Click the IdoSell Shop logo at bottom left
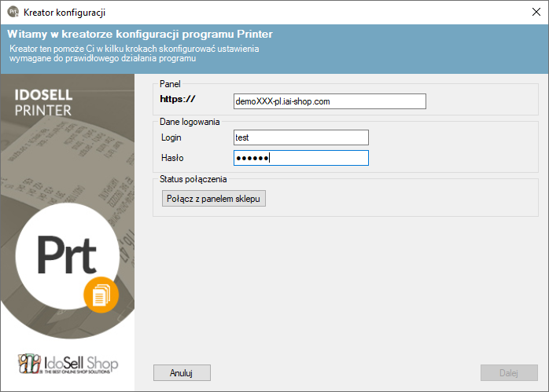 click(x=67, y=363)
